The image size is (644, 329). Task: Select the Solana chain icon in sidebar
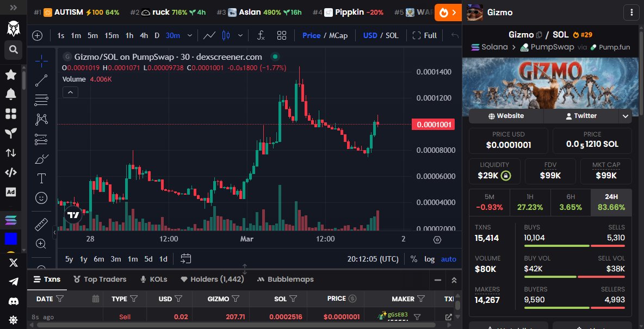(11, 220)
